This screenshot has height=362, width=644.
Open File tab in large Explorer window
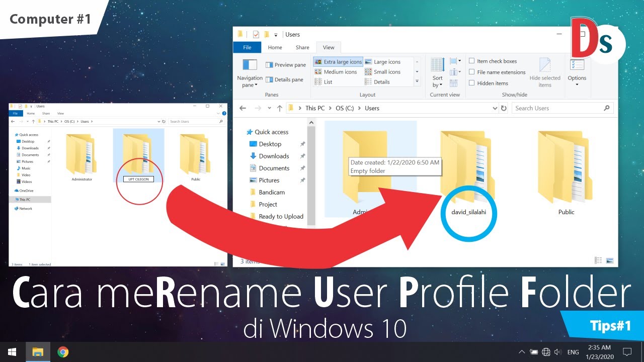click(247, 47)
